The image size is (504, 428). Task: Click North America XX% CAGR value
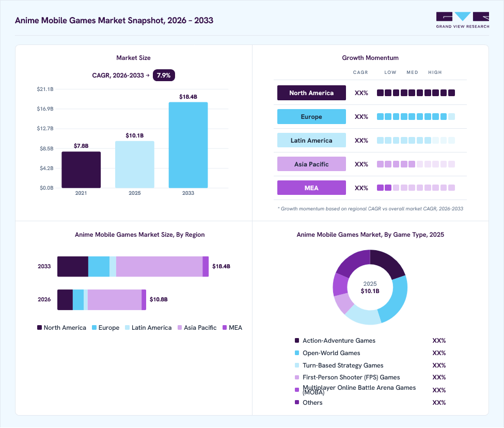(x=361, y=93)
